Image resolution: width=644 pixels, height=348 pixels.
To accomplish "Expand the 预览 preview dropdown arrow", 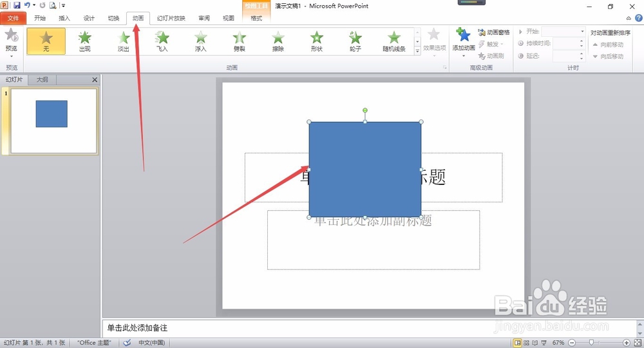I will (x=12, y=56).
